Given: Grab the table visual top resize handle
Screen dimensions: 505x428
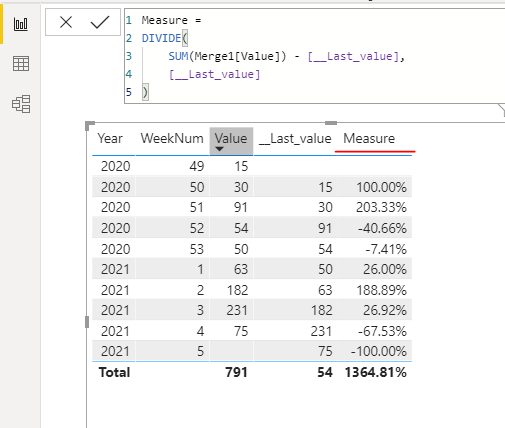Looking at the screenshot, I should click(x=331, y=123).
